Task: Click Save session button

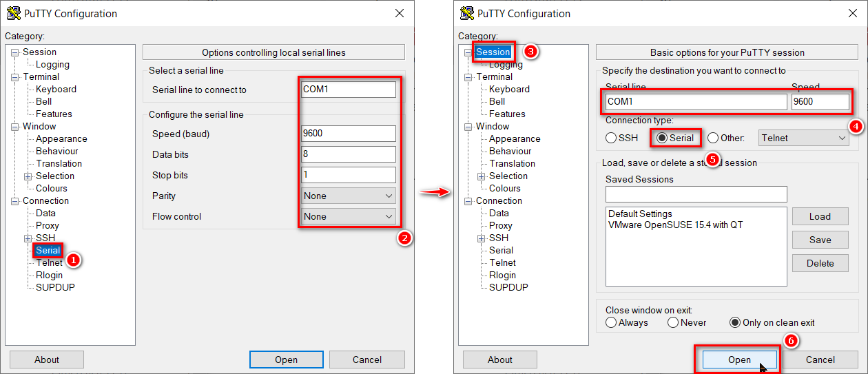Action: [820, 240]
